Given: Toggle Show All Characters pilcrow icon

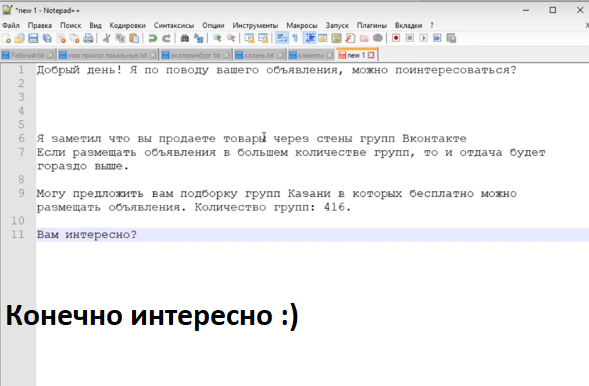Looking at the screenshot, I should (295, 38).
